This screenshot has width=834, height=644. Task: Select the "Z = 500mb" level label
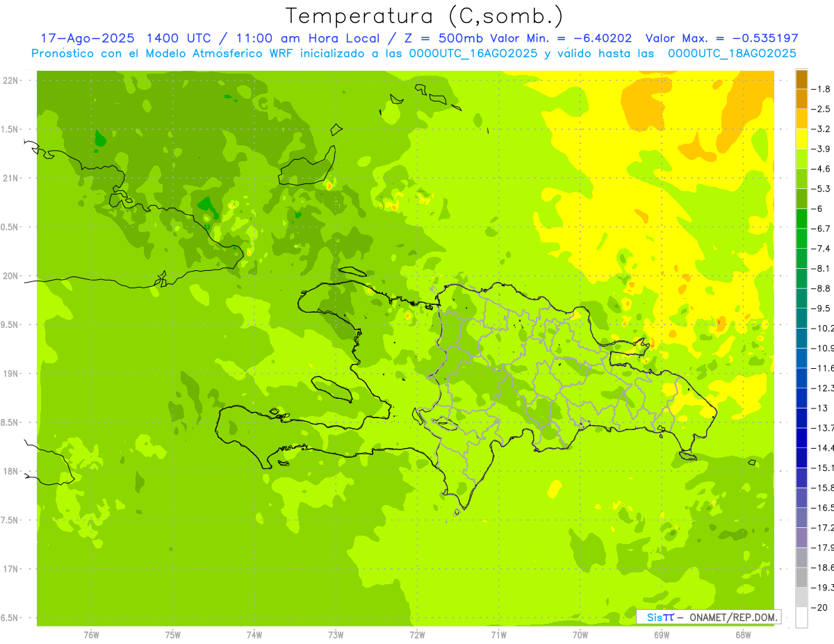[444, 38]
